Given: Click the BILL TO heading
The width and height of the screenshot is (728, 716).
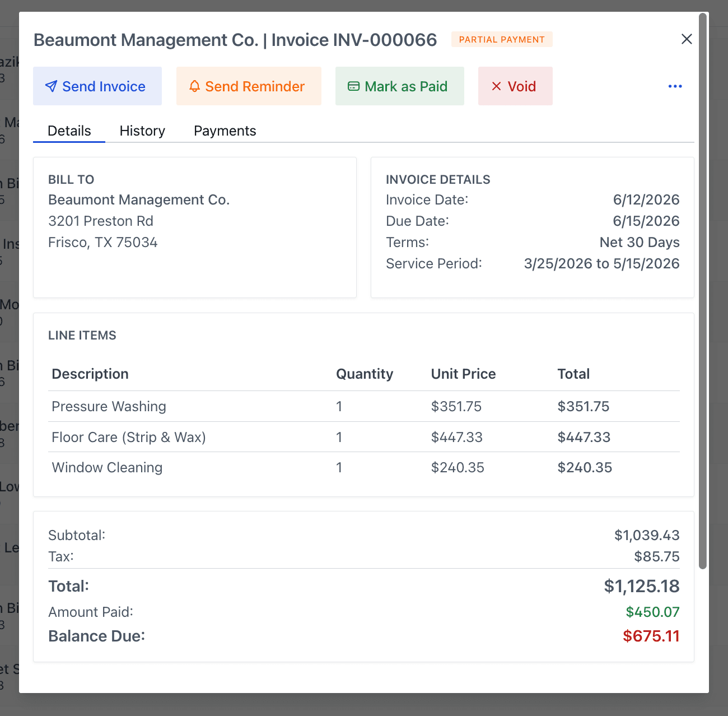Looking at the screenshot, I should pyautogui.click(x=71, y=179).
